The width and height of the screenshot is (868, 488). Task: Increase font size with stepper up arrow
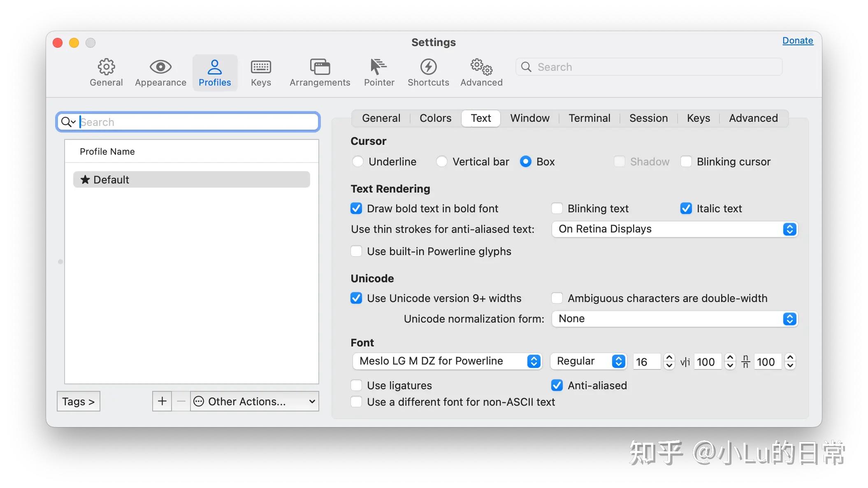coord(669,358)
